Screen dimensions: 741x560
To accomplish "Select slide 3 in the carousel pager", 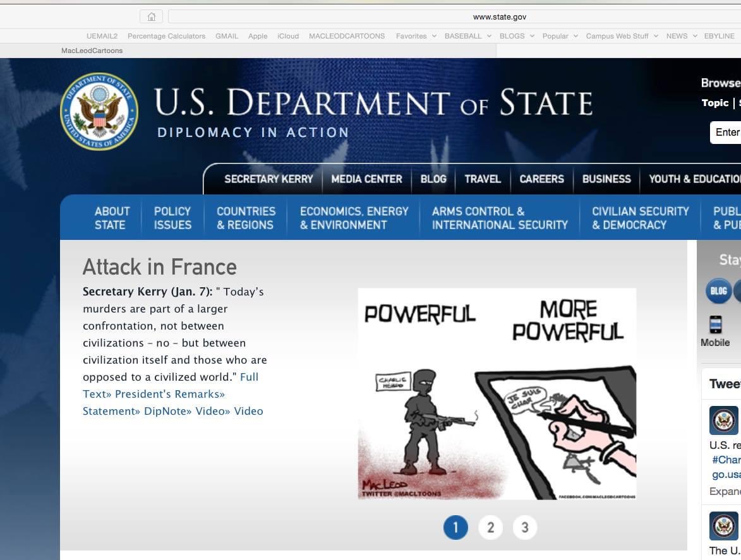I will tap(524, 527).
